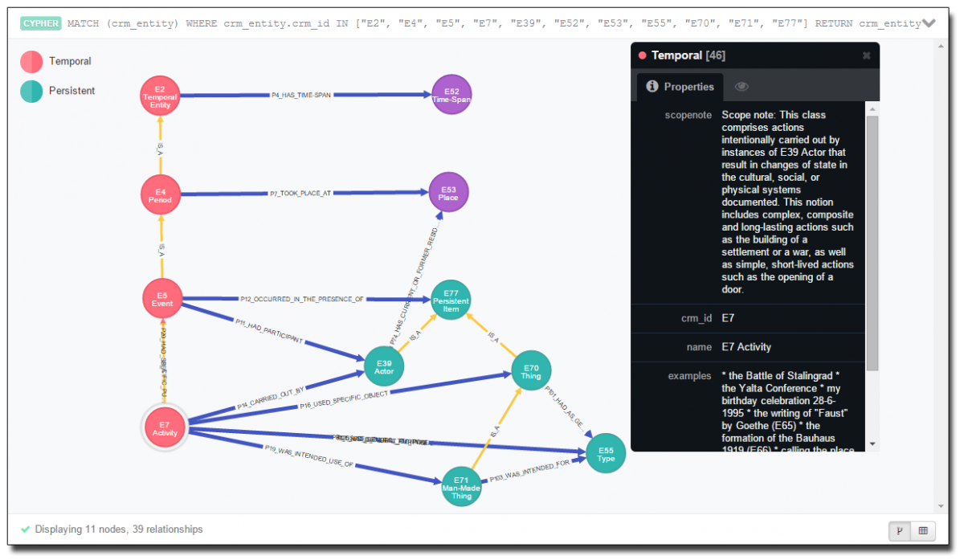Click inside the Cypher query editor

point(482,23)
